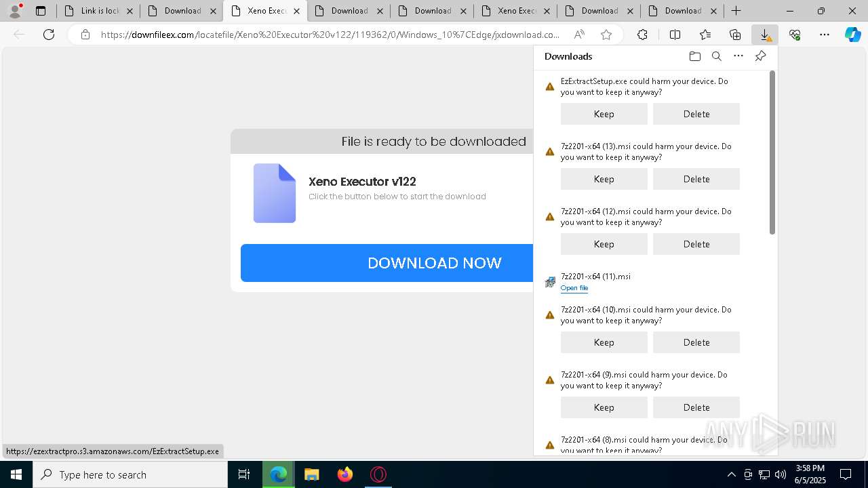The width and height of the screenshot is (868, 488).
Task: Click the address bar URL field
Action: pos(330,35)
